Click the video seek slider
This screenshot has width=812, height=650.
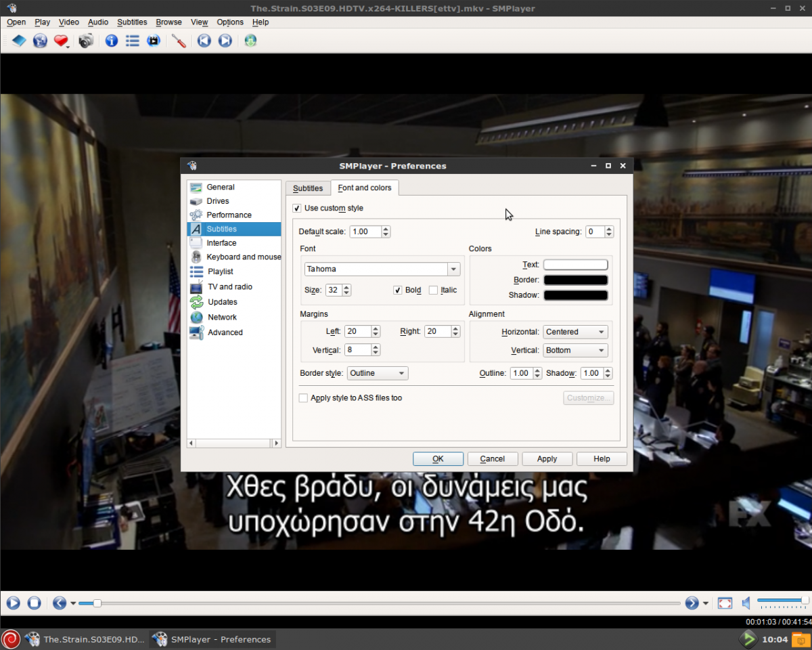click(x=380, y=603)
